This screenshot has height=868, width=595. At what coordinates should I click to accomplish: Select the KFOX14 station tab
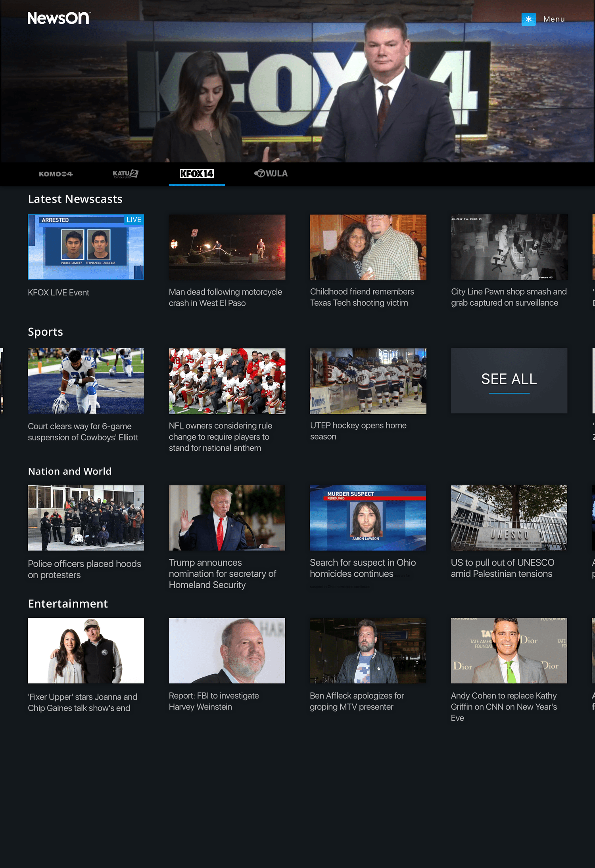pyautogui.click(x=197, y=174)
